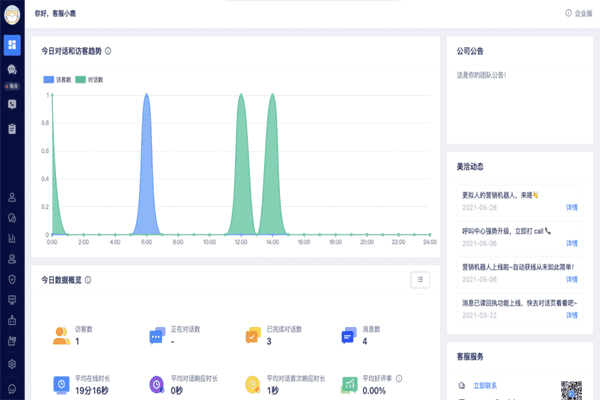
Task: Open the shield icon in the sidebar
Action: (12, 279)
